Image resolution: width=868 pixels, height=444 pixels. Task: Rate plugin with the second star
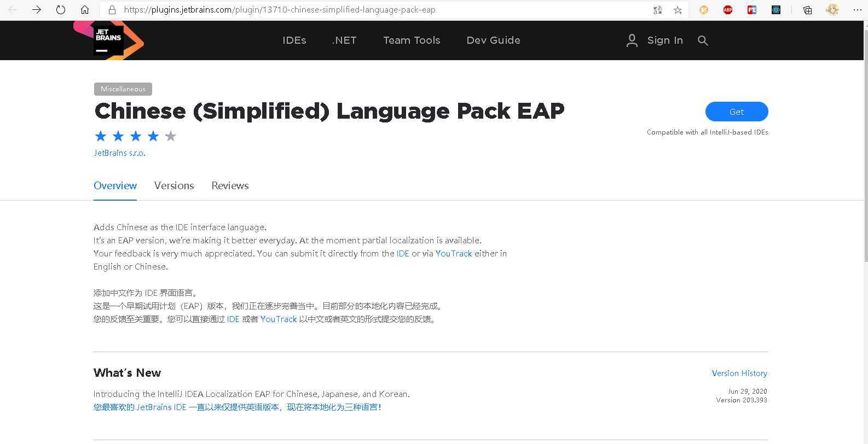click(118, 136)
